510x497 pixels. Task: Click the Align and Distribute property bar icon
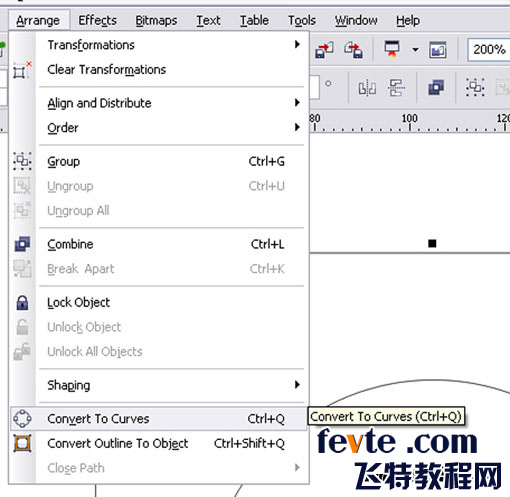[x=396, y=88]
